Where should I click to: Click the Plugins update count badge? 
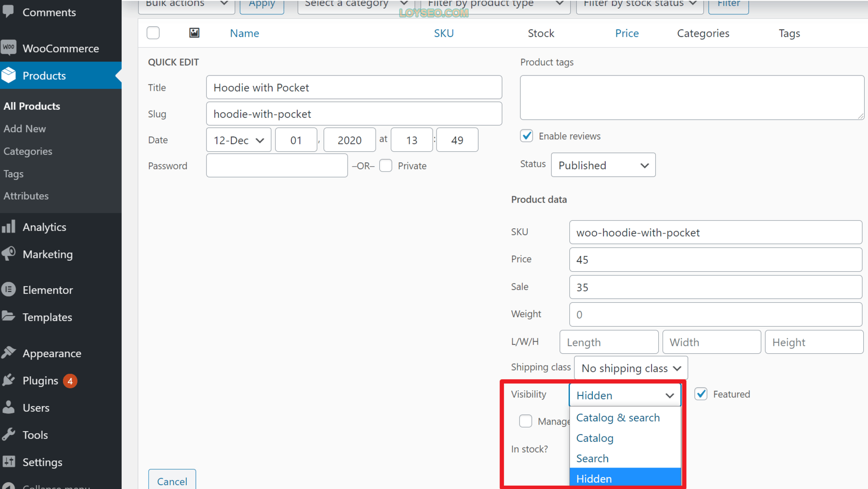[x=70, y=381]
